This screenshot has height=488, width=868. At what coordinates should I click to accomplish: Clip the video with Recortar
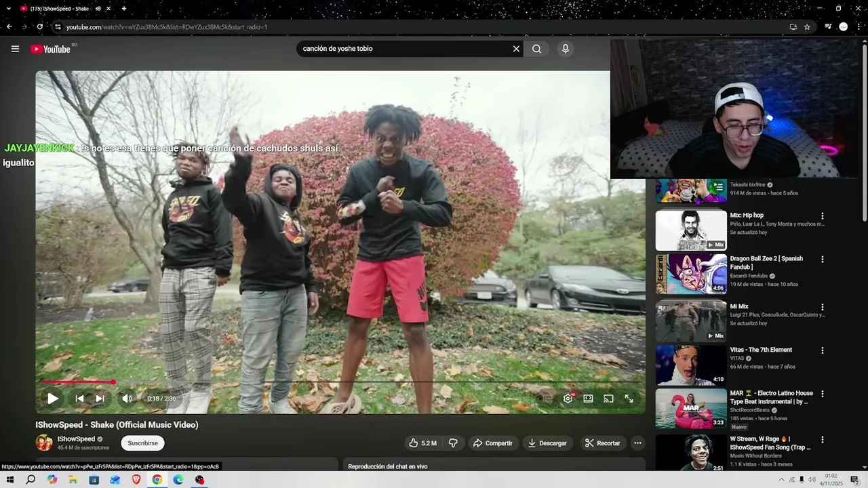(x=603, y=443)
